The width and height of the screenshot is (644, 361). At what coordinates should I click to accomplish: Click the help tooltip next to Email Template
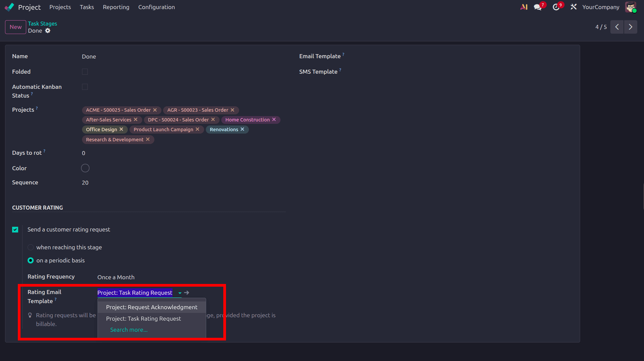(x=343, y=54)
